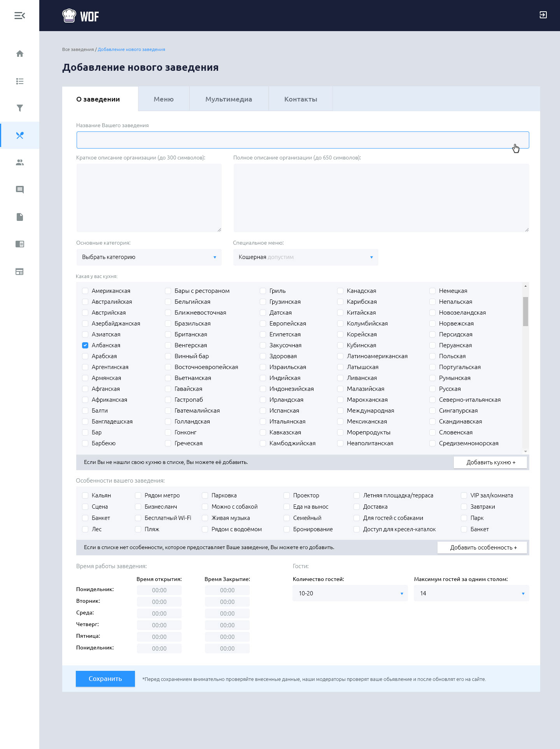
Task: Enable the Бронирование checkbox
Action: (287, 529)
